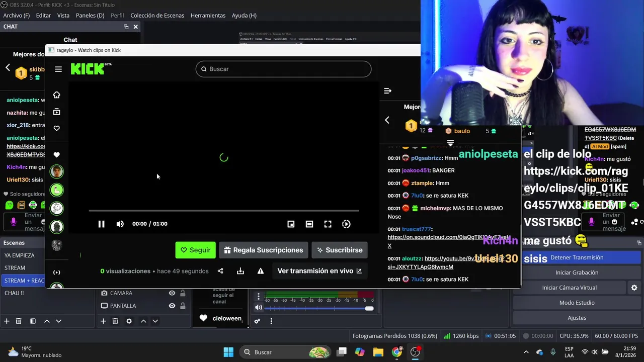The width and height of the screenshot is (644, 362).
Task: Click Detener Transmisión button
Action: point(577,257)
